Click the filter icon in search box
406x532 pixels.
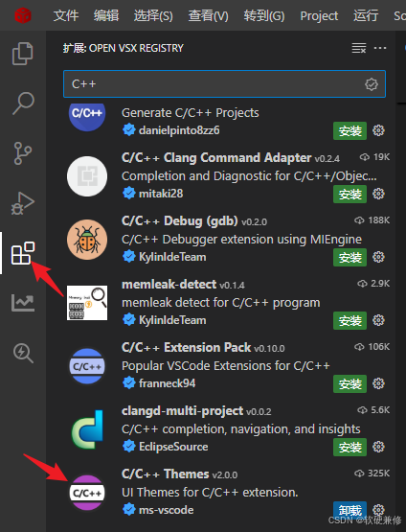click(x=372, y=84)
